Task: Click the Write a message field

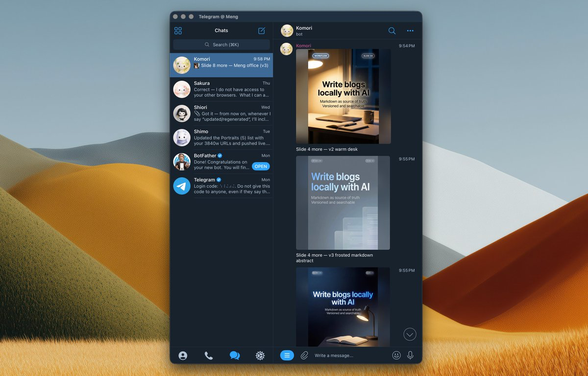Action: (350, 355)
